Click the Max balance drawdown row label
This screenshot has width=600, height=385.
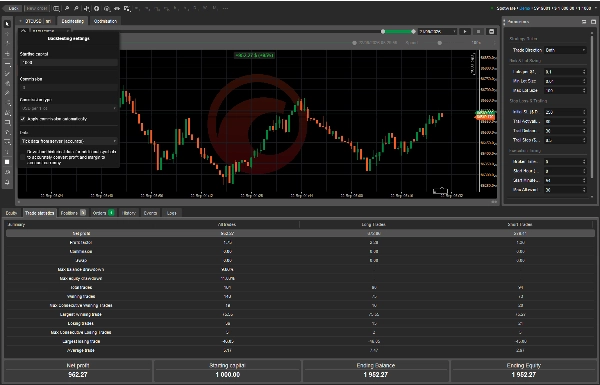(x=81, y=269)
